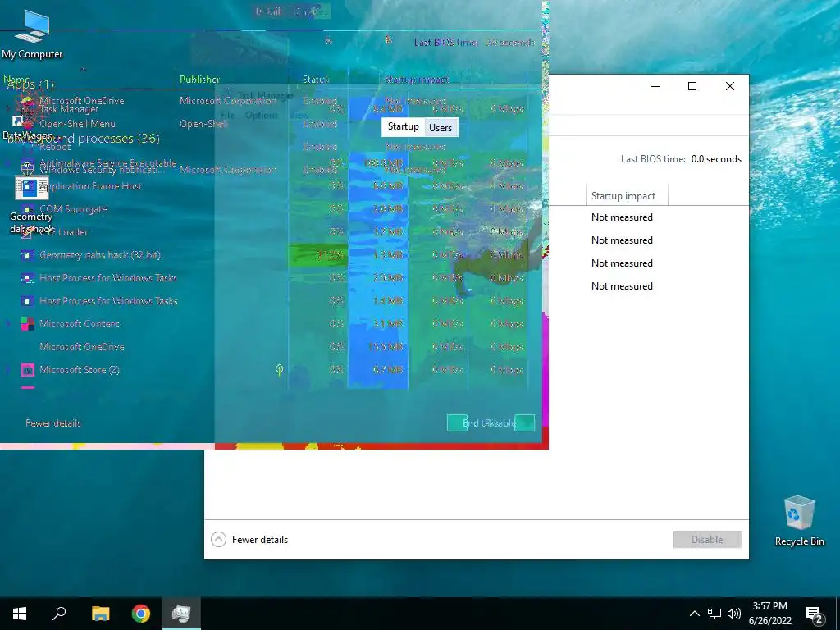Click the Microsoft Store (2) process icon
Screen dimensions: 840x630
point(27,370)
